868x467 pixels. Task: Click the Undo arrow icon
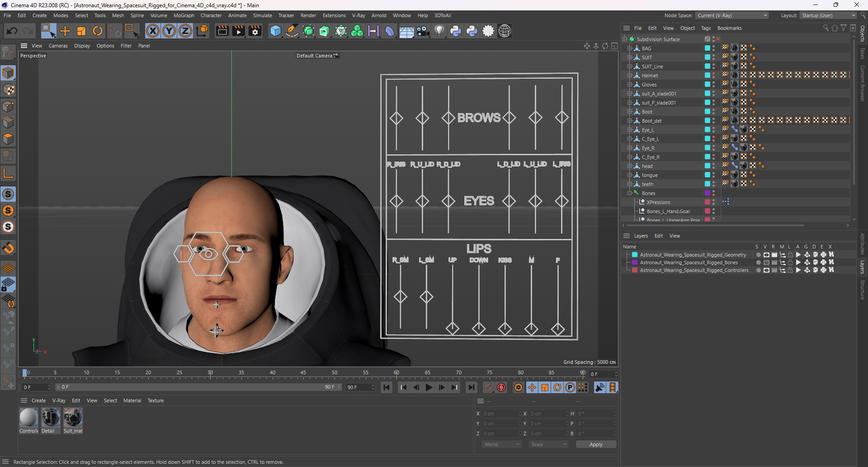(x=12, y=31)
